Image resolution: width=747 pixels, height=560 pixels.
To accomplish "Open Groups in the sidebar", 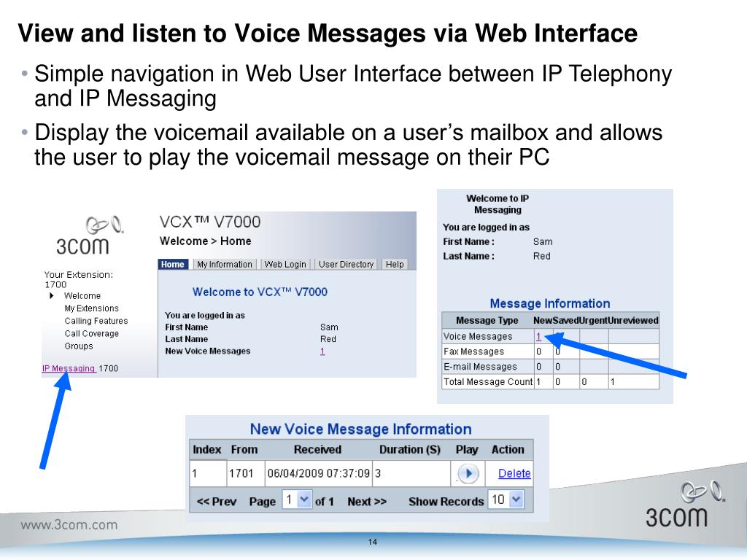I will click(x=79, y=346).
